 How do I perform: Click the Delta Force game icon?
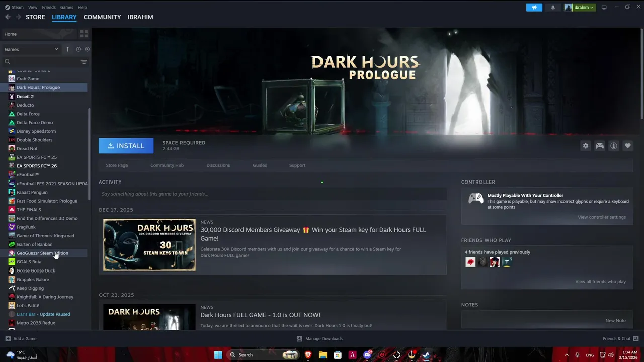[x=12, y=114]
